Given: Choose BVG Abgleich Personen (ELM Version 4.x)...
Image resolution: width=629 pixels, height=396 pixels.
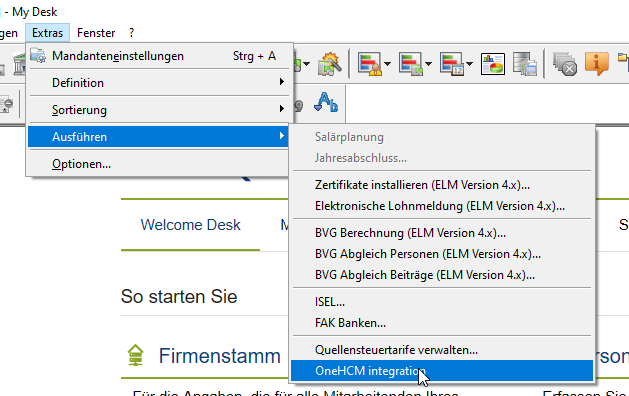Looking at the screenshot, I should (442, 254).
